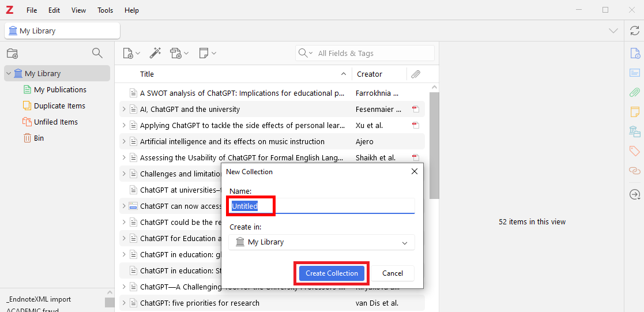Open the search mode dropdown arrow
This screenshot has width=644, height=312.
coord(305,54)
